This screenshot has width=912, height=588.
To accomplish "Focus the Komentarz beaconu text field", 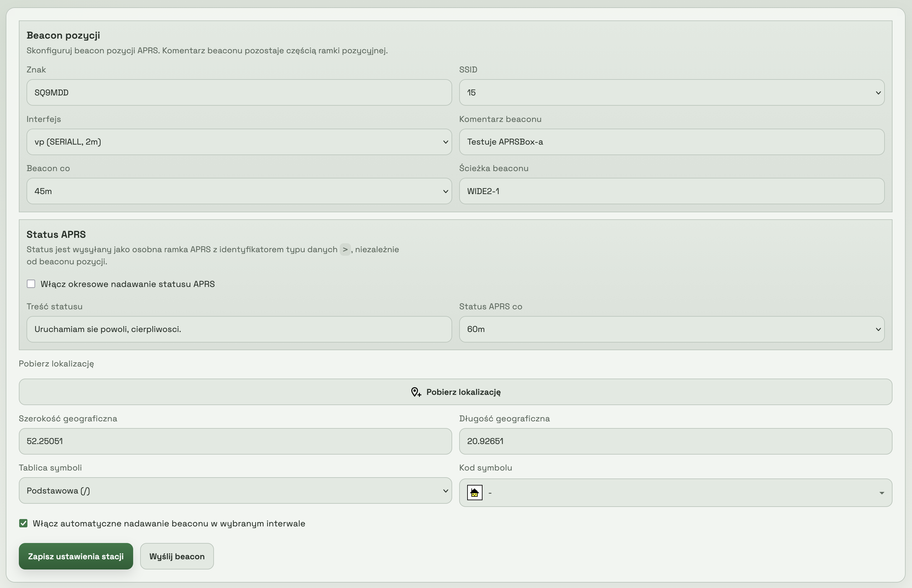I will click(672, 142).
